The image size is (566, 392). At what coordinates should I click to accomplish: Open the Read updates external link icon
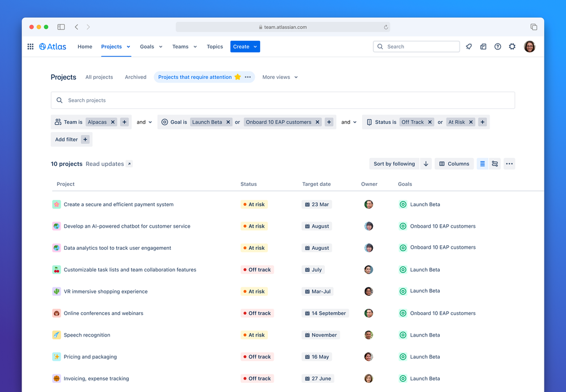tap(130, 164)
